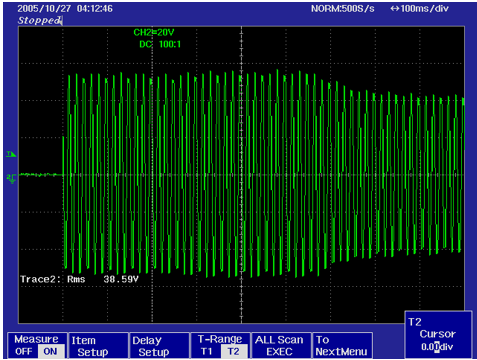Select T1 in T-Range
The image size is (477, 360).
[x=207, y=352]
